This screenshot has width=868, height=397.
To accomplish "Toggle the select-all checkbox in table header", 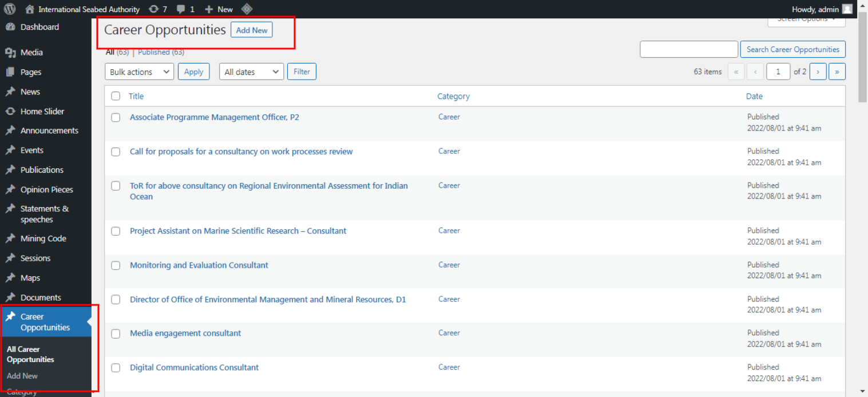I will (x=116, y=96).
